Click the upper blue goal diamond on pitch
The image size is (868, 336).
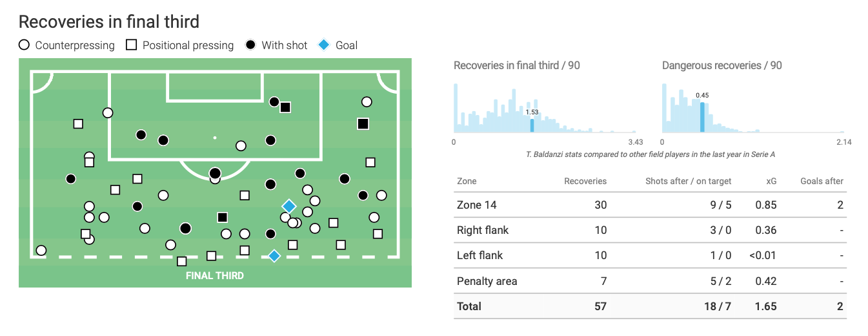coord(288,206)
